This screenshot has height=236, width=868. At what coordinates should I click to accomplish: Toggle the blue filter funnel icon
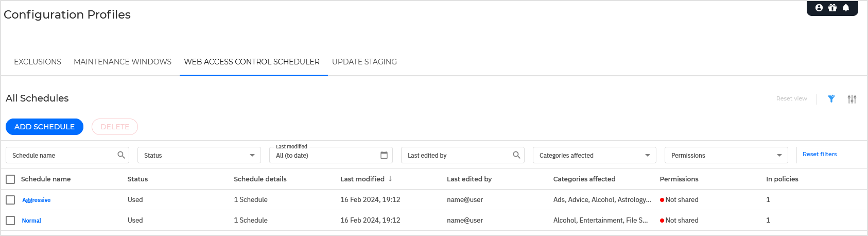click(831, 99)
